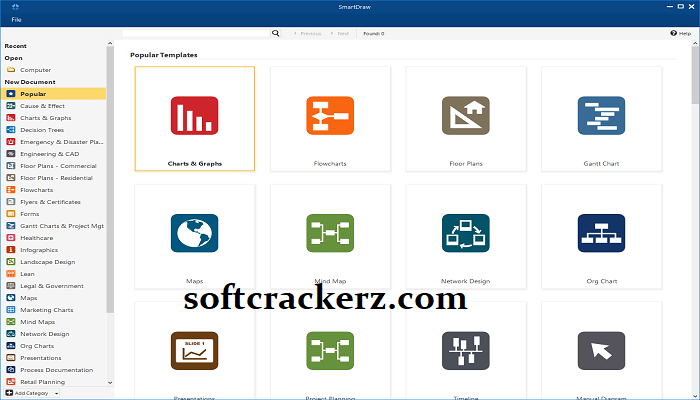Screen dimensions: 700x400
Task: Select the Popular category
Action: pos(54,94)
